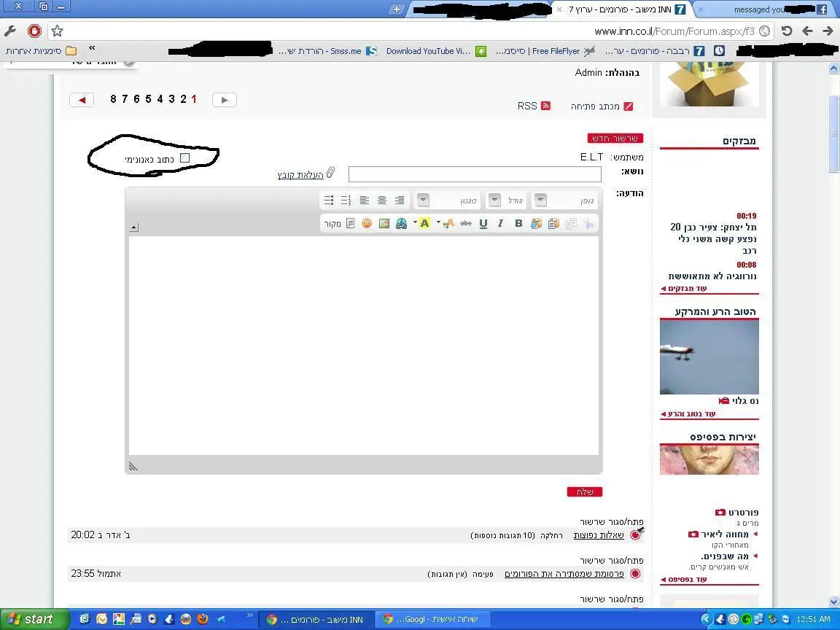Screen dimensions: 840x630
Task: Insert a smiley emoticon
Action: (x=367, y=224)
